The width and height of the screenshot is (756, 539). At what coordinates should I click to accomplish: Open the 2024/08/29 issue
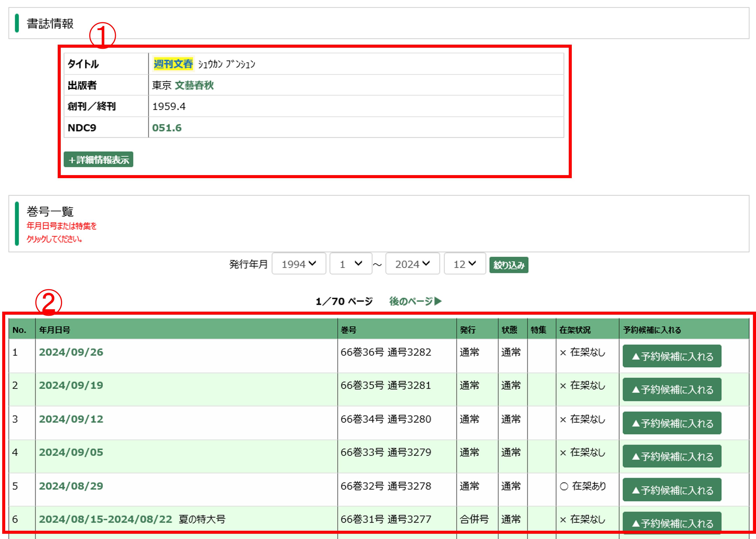click(x=71, y=486)
